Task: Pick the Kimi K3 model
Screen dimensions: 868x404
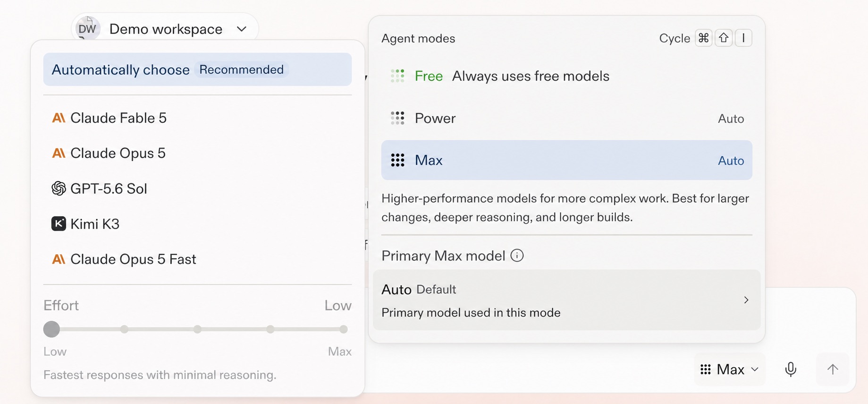Action: click(197, 223)
